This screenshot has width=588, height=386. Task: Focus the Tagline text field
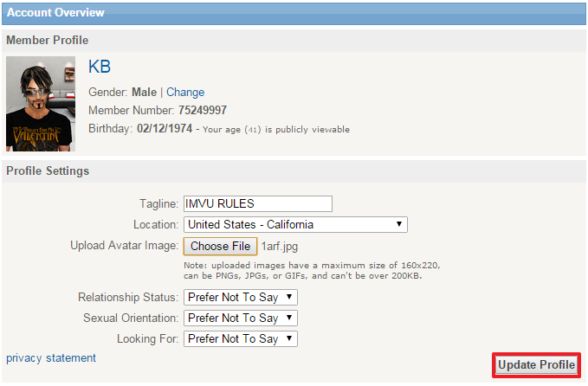(x=258, y=203)
